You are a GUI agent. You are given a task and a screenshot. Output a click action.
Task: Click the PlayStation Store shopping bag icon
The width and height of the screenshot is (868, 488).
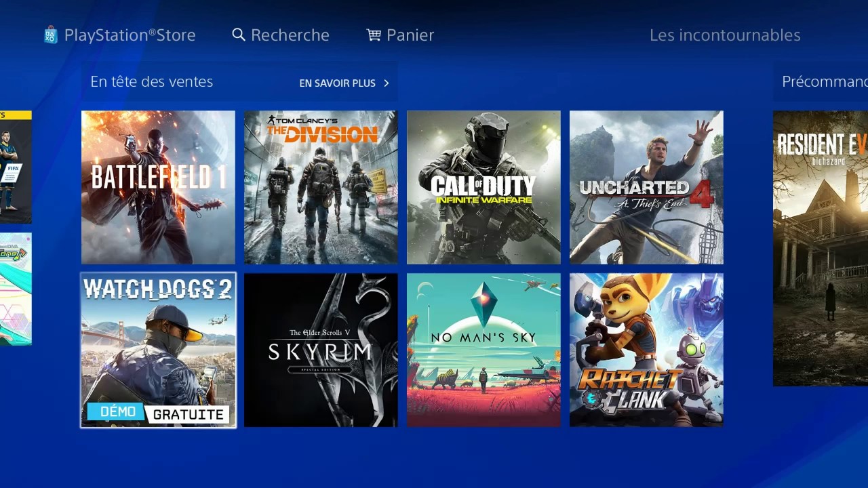pos(51,35)
